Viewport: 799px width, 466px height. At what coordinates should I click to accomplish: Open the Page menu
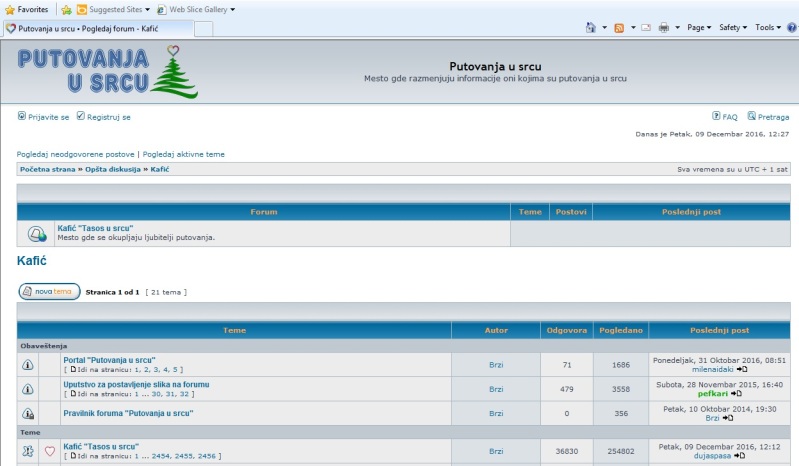point(699,28)
